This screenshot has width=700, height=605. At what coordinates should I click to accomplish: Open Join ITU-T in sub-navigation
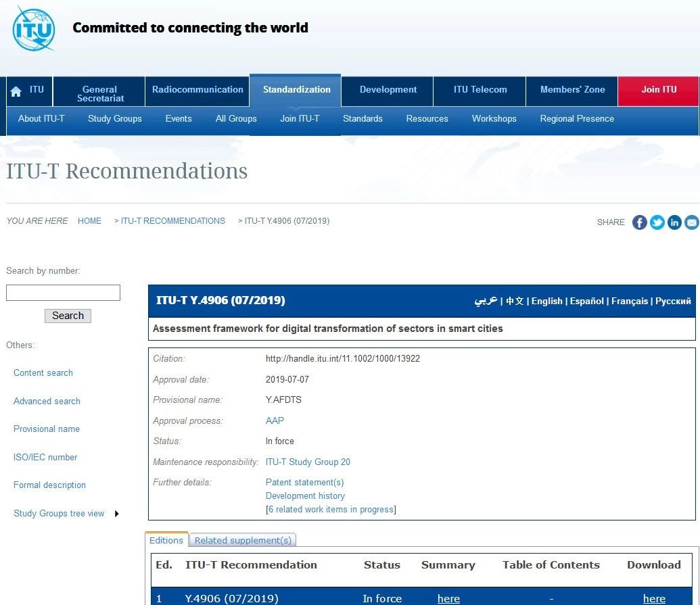(x=300, y=119)
